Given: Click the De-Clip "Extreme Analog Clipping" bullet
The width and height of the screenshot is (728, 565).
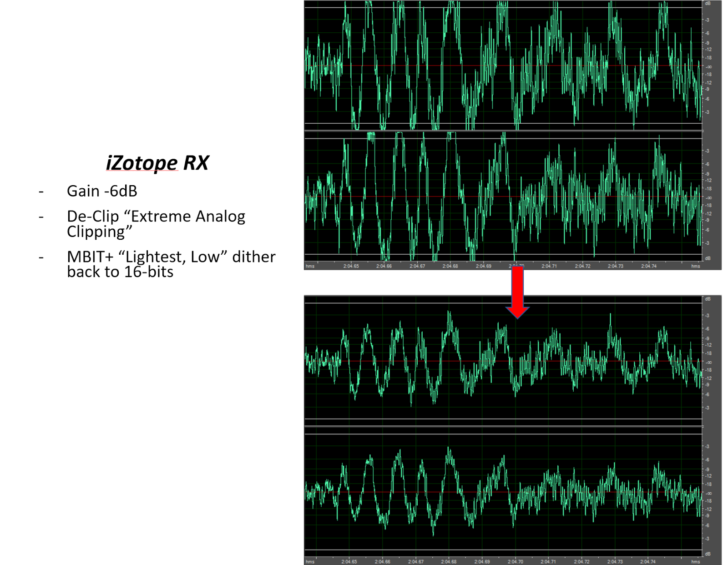Looking at the screenshot, I should point(156,224).
